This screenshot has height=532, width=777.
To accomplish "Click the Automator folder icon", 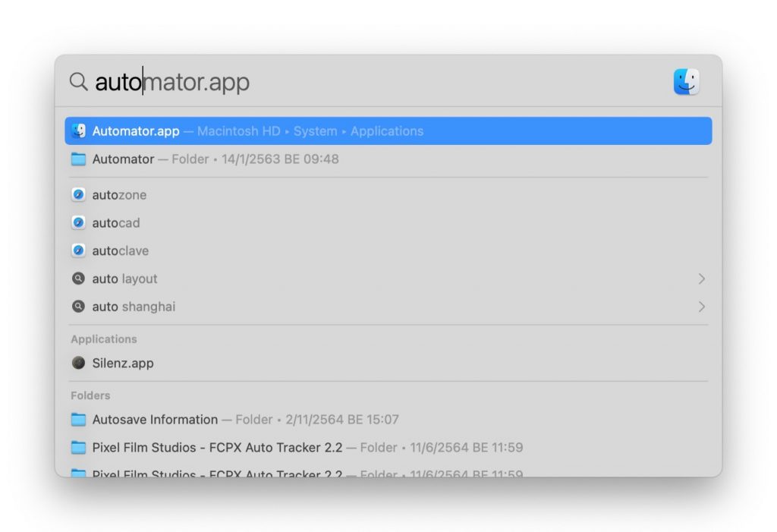I will [78, 159].
